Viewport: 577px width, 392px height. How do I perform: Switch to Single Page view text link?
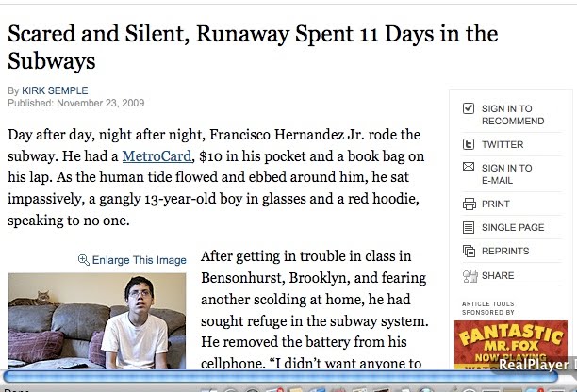coord(513,228)
